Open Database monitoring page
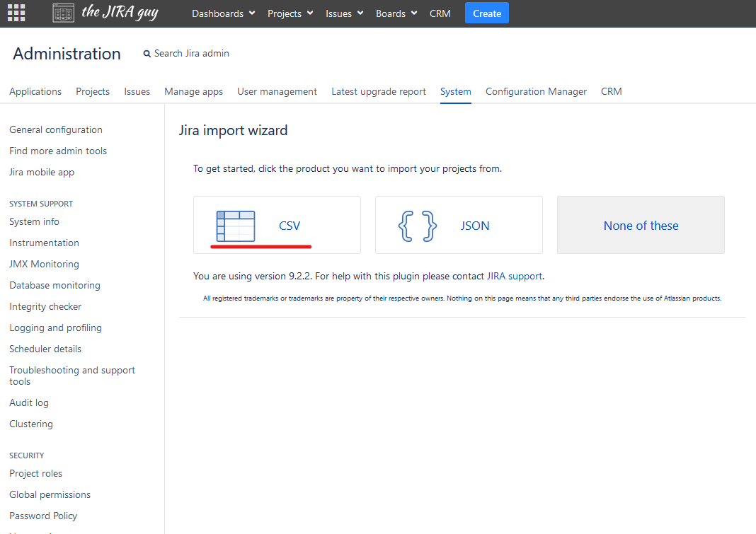Screen dimensions: 756x534 [x=55, y=285]
